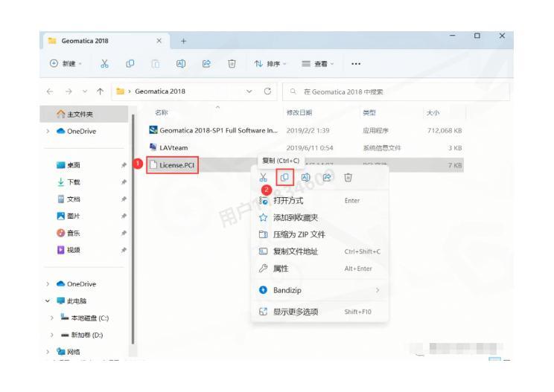Expand the second OneDrive tree node
This screenshot has height=392, width=554.
pyautogui.click(x=48, y=284)
